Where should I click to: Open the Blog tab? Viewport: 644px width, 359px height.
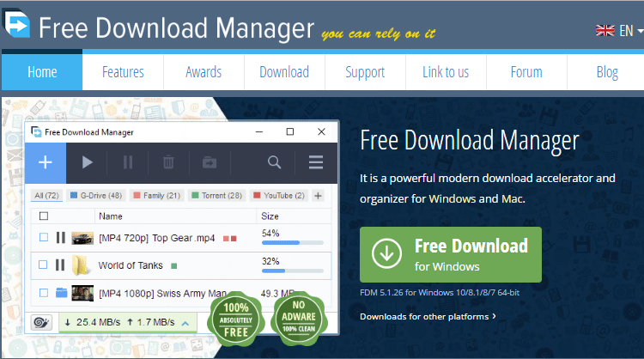607,72
